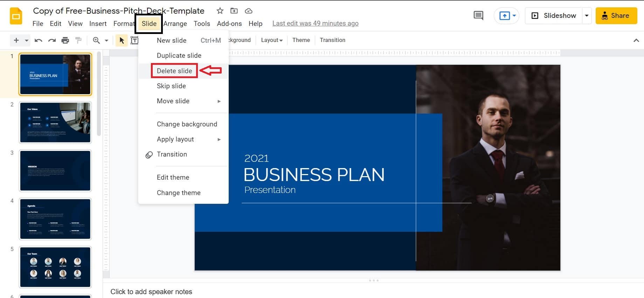
Task: Click the paint format icon
Action: tap(78, 40)
